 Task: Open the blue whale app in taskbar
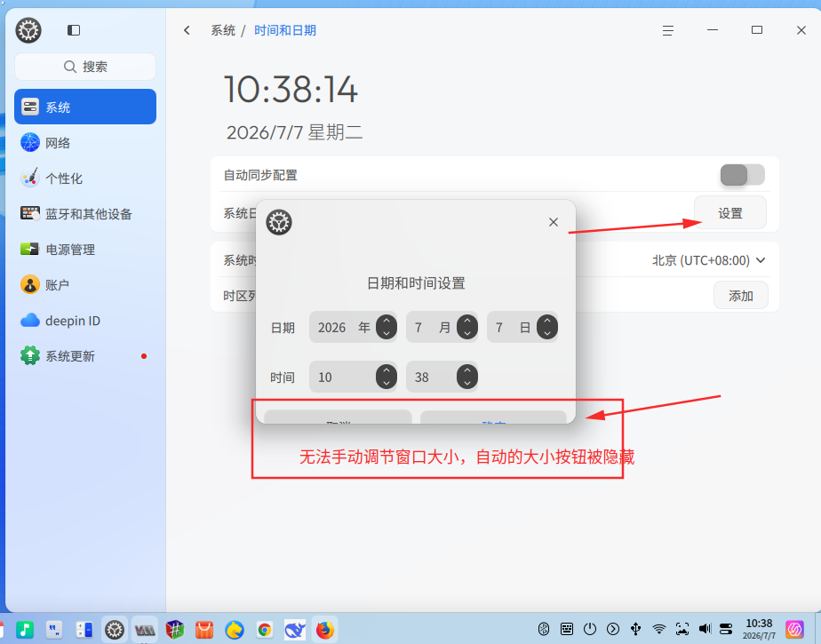pos(295,629)
